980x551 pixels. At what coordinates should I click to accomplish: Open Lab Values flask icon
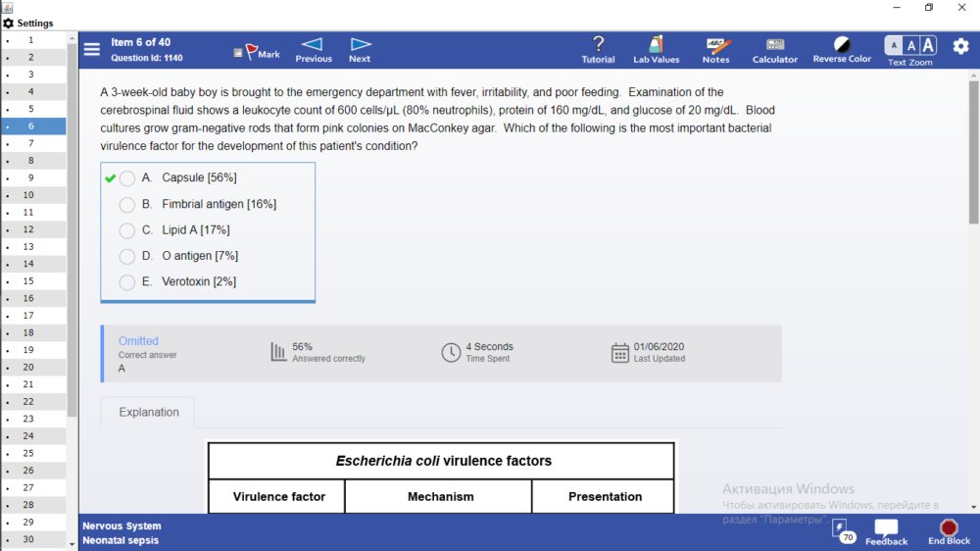coord(656,44)
